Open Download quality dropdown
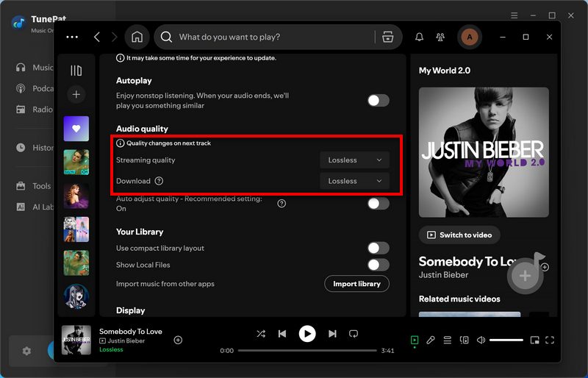 click(354, 181)
